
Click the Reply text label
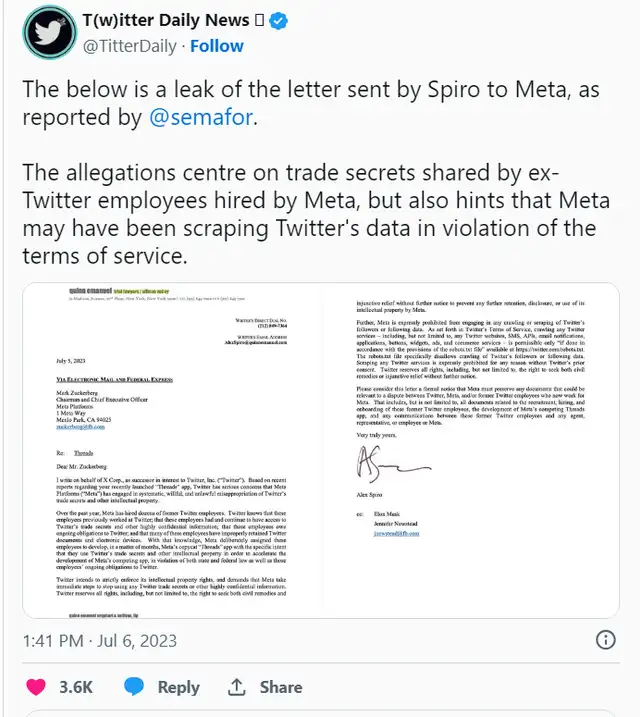pos(178,687)
